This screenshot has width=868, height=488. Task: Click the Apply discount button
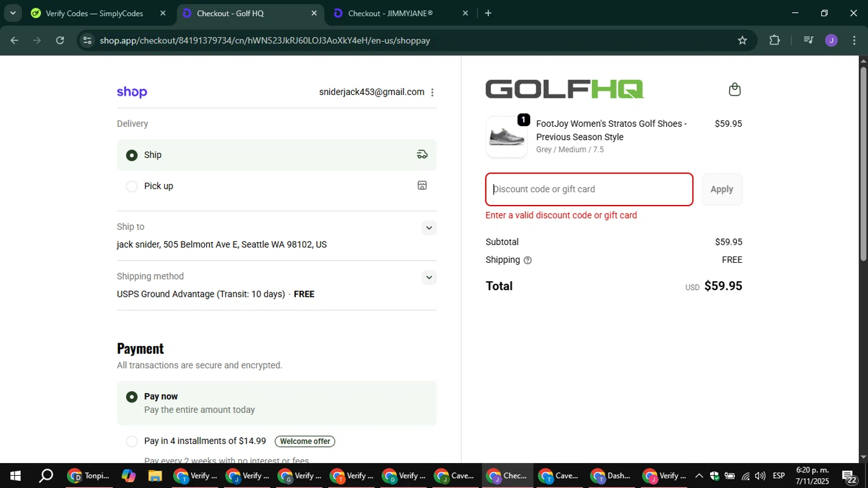(x=722, y=189)
